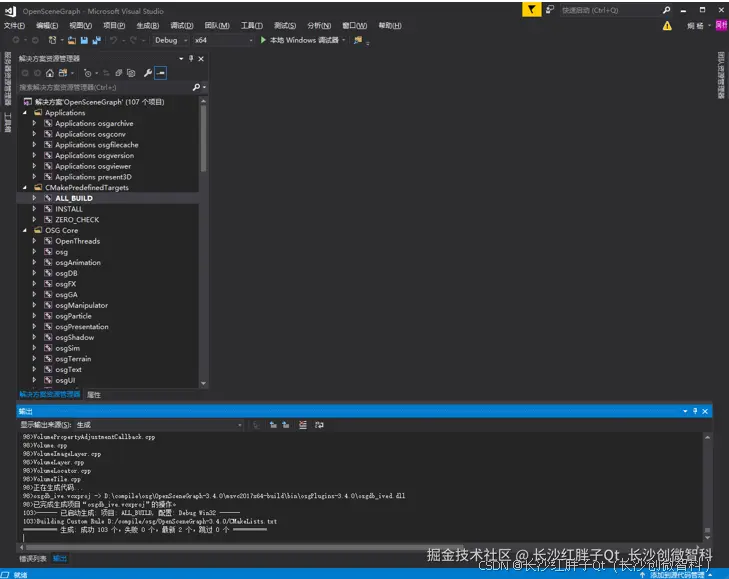Screen dimensions: 729x579
Task: Open the 工具(T) tools menu
Action: tap(252, 26)
